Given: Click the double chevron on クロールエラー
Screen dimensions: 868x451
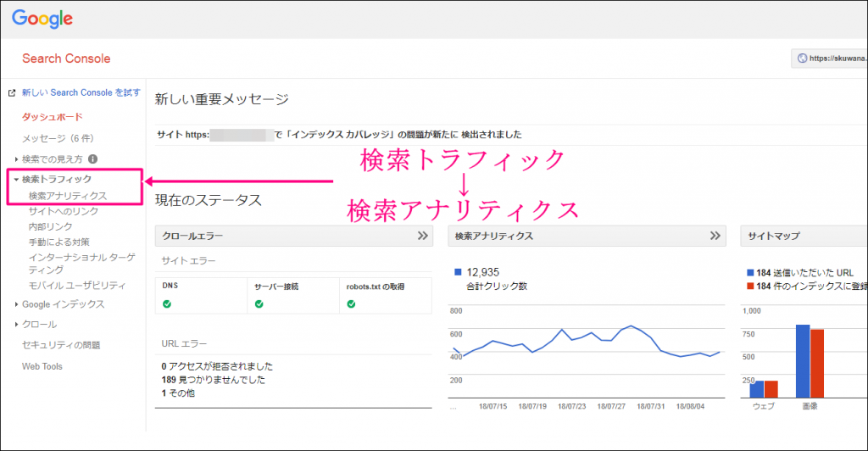Looking at the screenshot, I should click(422, 236).
